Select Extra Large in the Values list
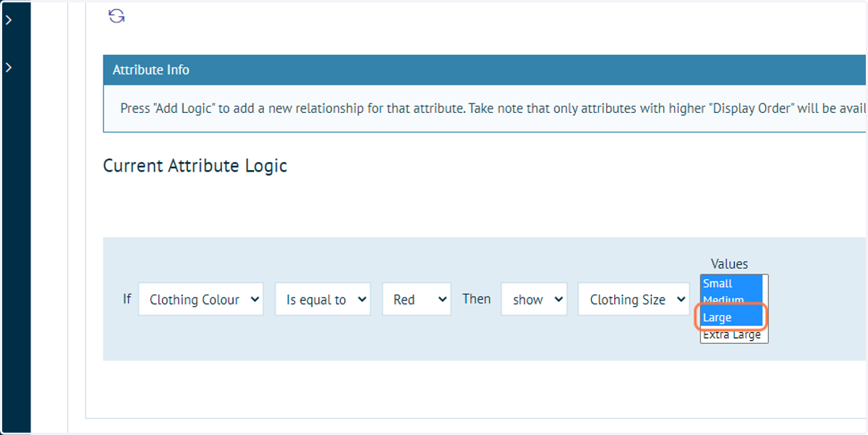 tap(731, 334)
